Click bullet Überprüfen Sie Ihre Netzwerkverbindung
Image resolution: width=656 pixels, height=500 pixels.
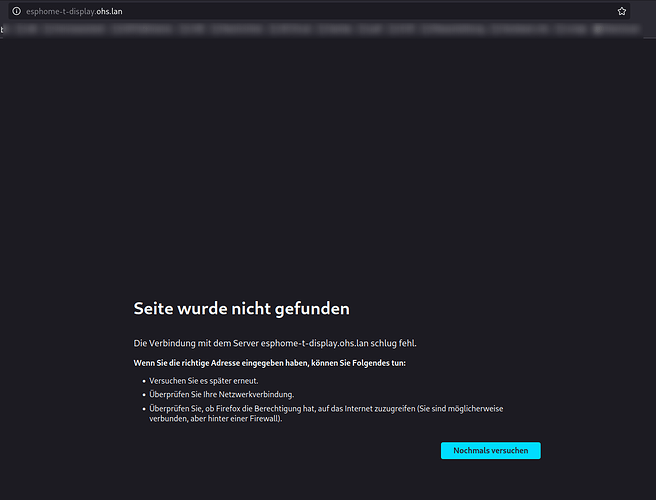click(x=216, y=395)
